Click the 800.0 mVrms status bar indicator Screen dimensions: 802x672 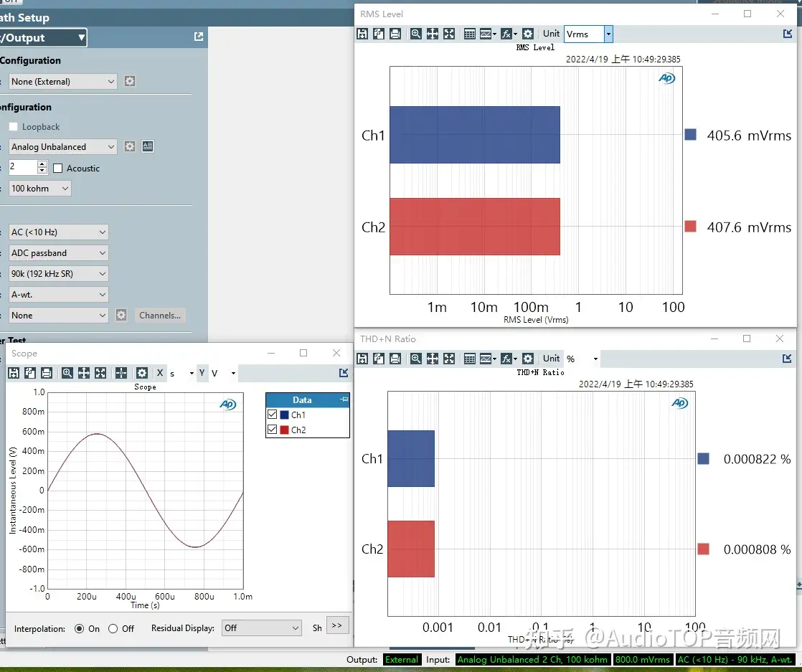tap(643, 660)
